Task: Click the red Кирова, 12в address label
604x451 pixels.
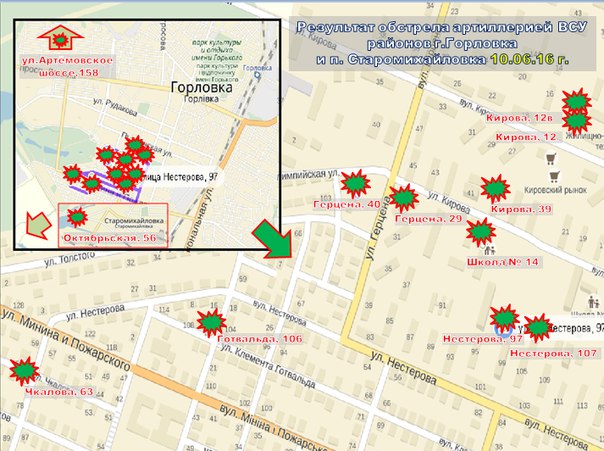Action: [x=519, y=118]
